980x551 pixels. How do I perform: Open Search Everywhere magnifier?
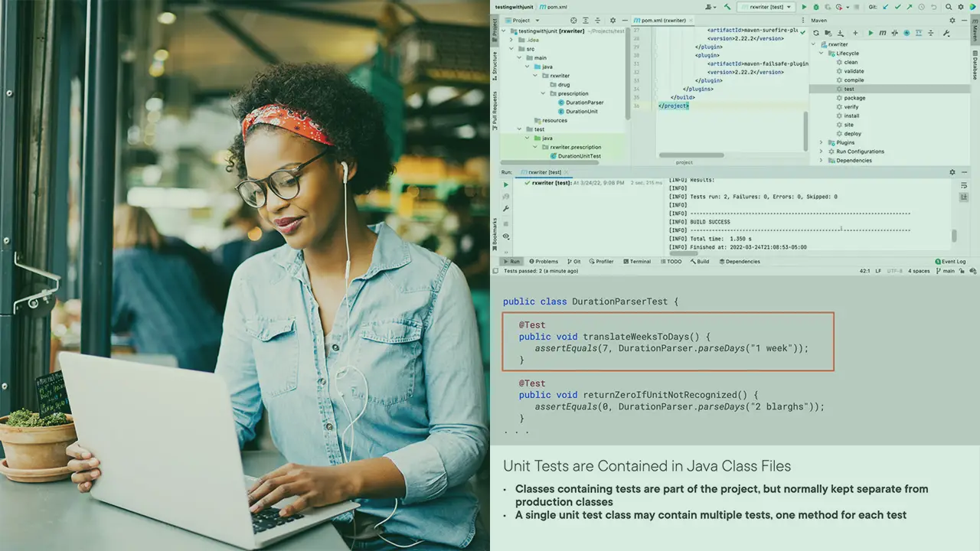point(949,7)
